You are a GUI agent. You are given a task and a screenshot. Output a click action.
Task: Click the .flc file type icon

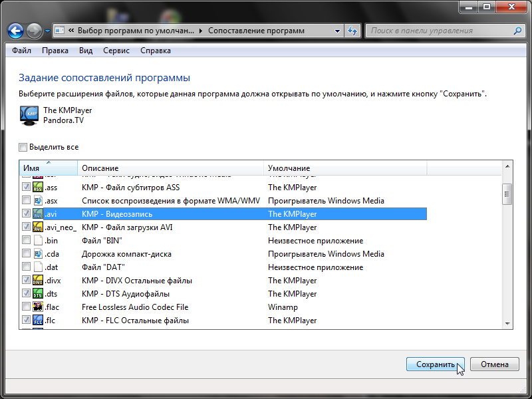tap(38, 320)
